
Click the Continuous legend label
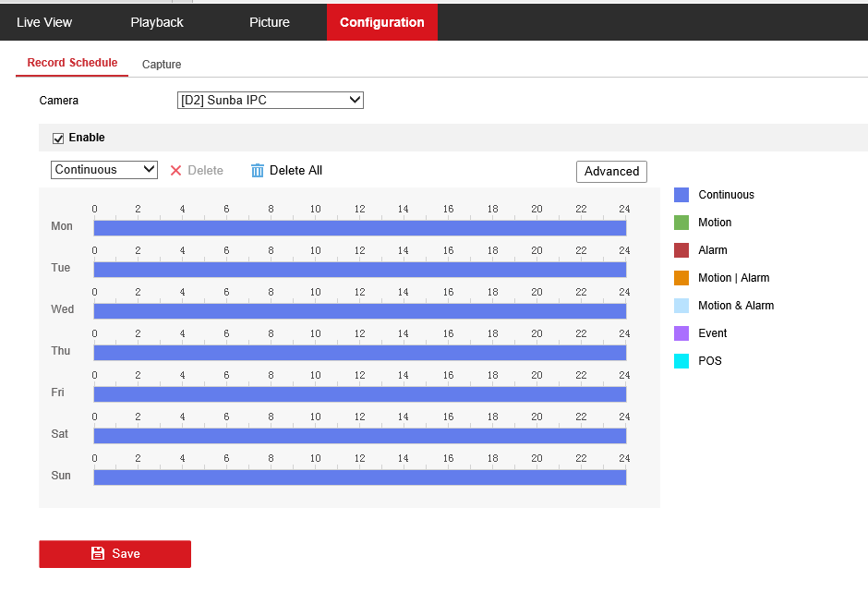coord(727,194)
